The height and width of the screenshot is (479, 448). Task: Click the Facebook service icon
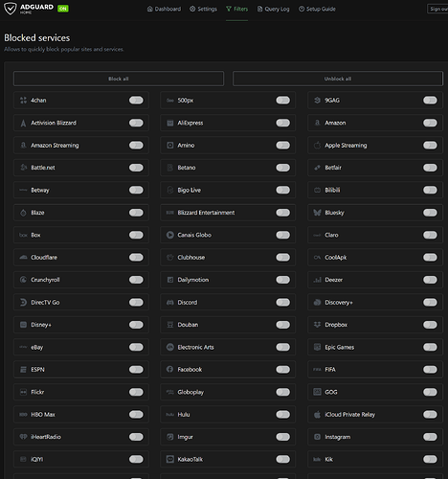tap(170, 369)
